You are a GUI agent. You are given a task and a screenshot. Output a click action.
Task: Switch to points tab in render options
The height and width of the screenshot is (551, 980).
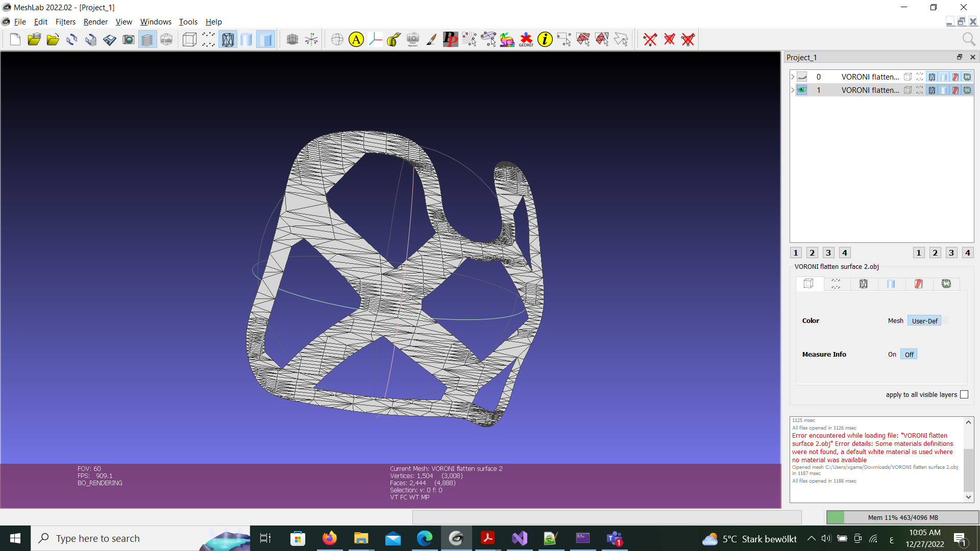click(x=836, y=284)
